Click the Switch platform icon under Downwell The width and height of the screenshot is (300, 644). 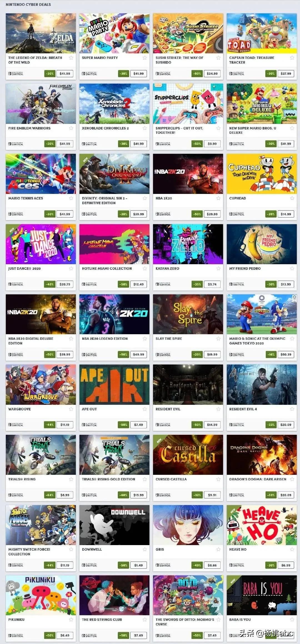(89, 565)
